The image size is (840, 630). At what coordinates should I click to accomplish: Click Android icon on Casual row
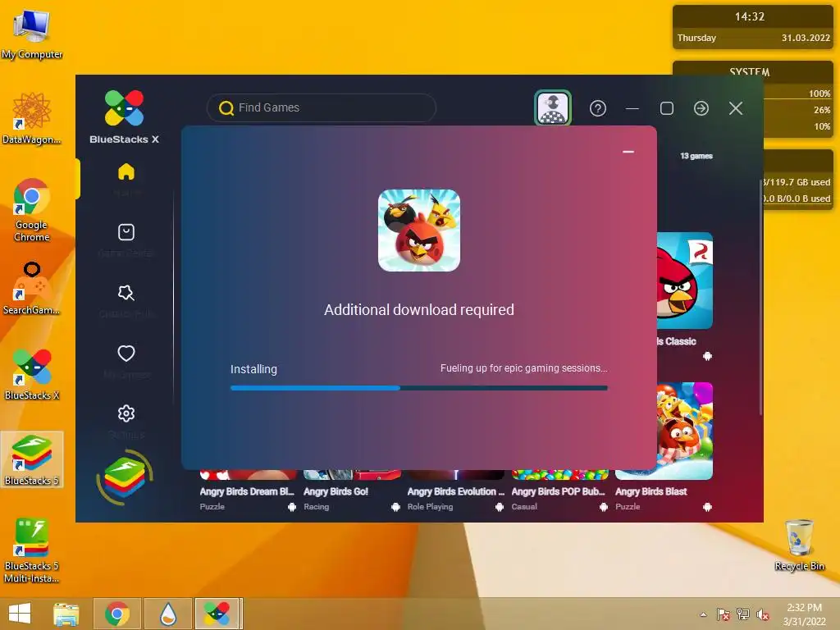pyautogui.click(x=604, y=507)
